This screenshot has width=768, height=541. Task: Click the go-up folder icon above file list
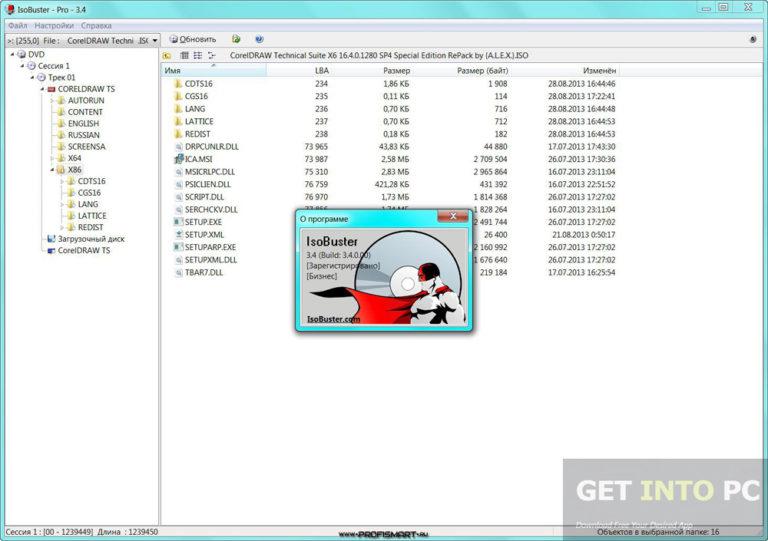[x=167, y=55]
